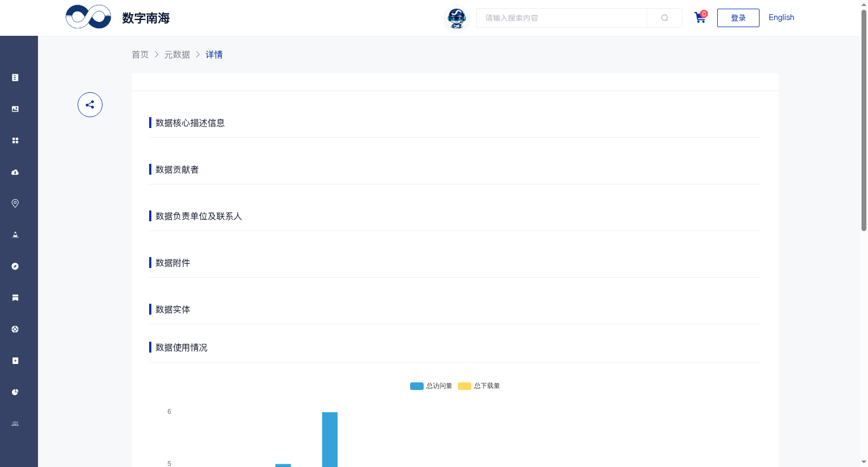Click the 数据使用情况 section heading
The height and width of the screenshot is (467, 868).
coord(181,347)
